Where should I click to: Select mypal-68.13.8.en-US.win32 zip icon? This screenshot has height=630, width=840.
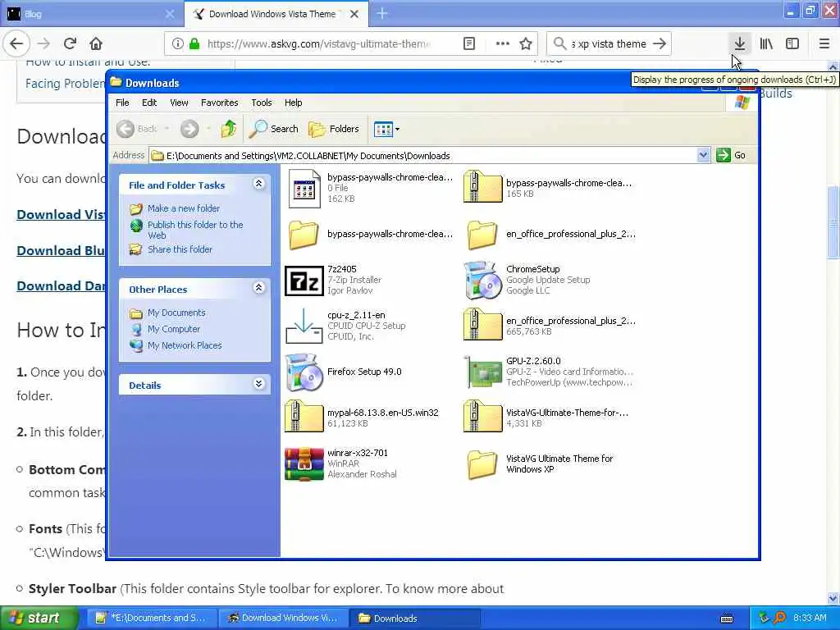click(x=304, y=416)
